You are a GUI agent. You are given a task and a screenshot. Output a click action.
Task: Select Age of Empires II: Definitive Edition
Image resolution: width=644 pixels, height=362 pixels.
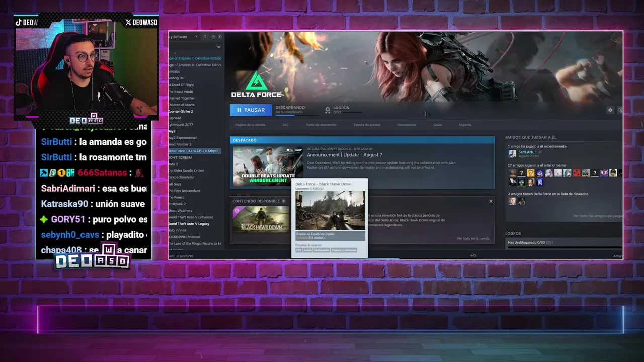pyautogui.click(x=195, y=58)
